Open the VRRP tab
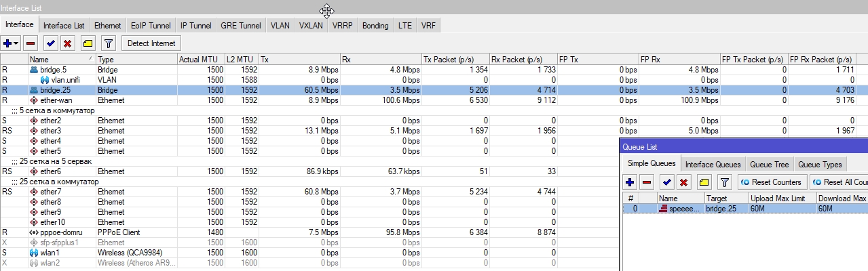The height and width of the screenshot is (271, 868). coord(343,26)
